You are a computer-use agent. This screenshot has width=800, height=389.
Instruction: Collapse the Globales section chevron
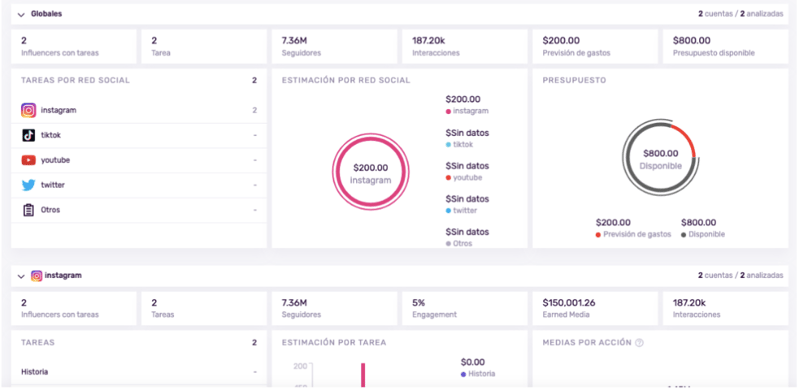point(21,15)
